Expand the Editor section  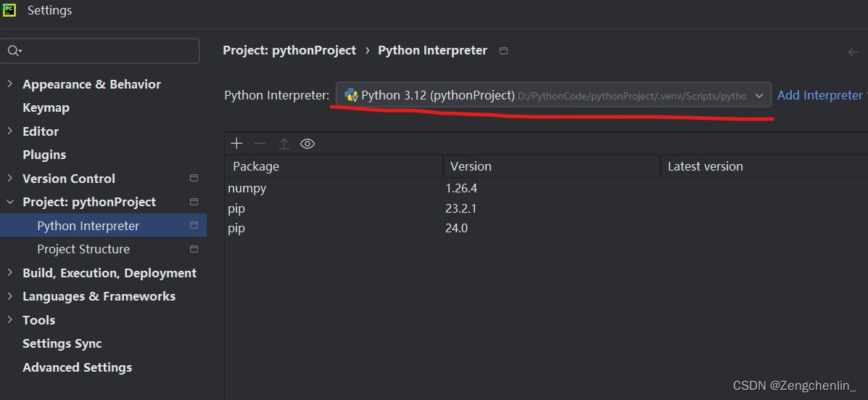pyautogui.click(x=9, y=131)
